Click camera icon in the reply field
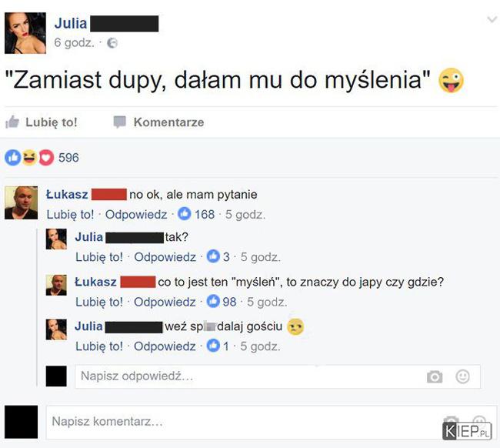Image resolution: width=500 pixels, height=448 pixels. (x=435, y=377)
